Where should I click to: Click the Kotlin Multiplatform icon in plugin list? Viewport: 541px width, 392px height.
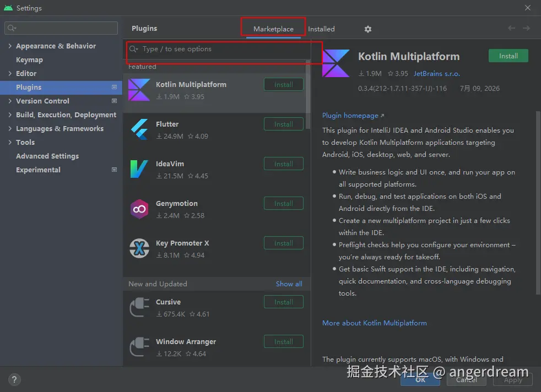coord(139,90)
